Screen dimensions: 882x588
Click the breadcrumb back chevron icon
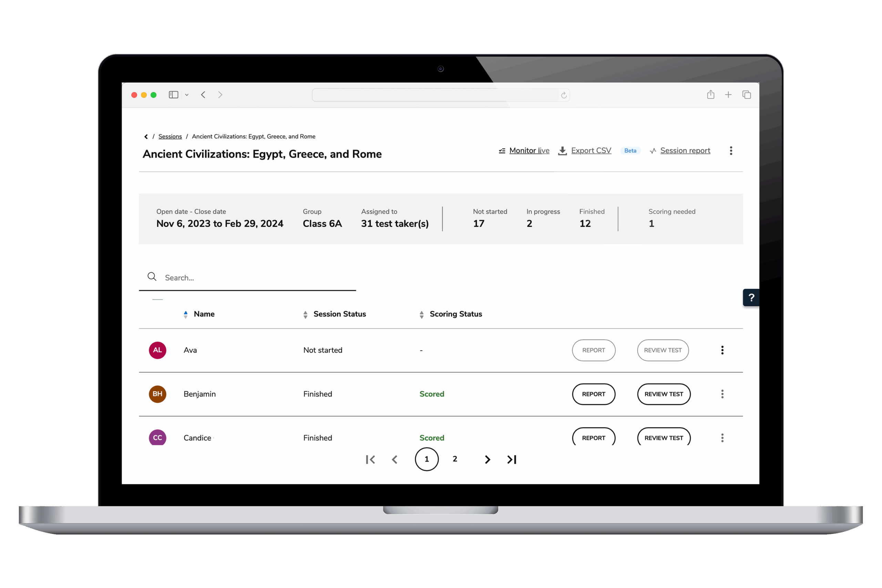click(146, 136)
